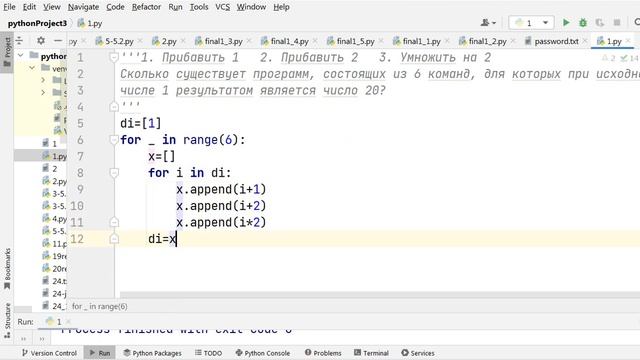Image resolution: width=640 pixels, height=360 pixels.
Task: Open the Tools menu
Action: 199,7
